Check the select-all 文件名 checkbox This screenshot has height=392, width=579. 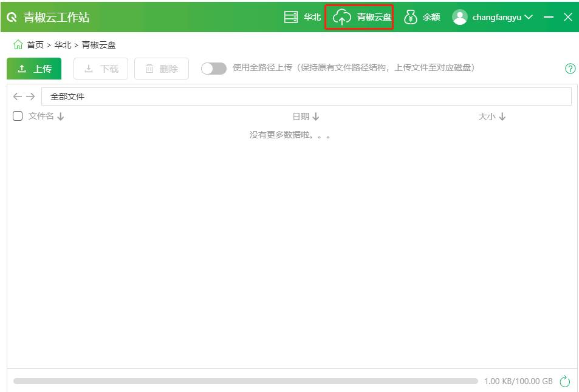point(18,116)
